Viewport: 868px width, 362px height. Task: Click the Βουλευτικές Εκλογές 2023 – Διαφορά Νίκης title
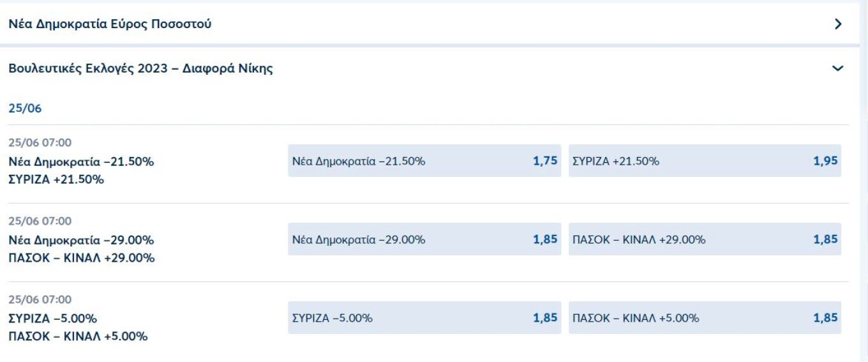coord(140,69)
